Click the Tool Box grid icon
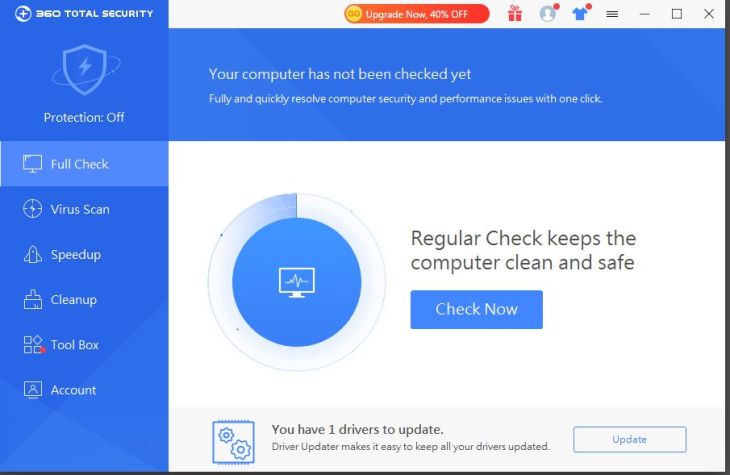This screenshot has height=475, width=730. 34,345
